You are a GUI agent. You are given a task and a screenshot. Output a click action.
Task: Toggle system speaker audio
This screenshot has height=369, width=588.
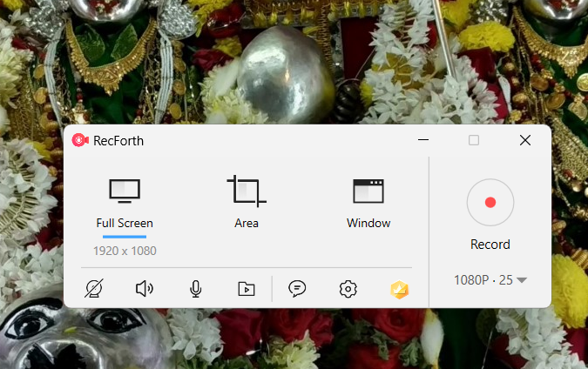[145, 289]
